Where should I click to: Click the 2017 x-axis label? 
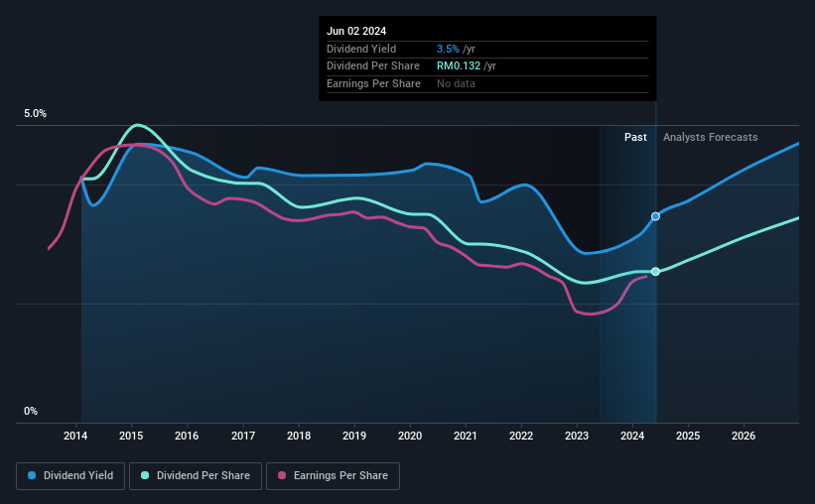(243, 436)
